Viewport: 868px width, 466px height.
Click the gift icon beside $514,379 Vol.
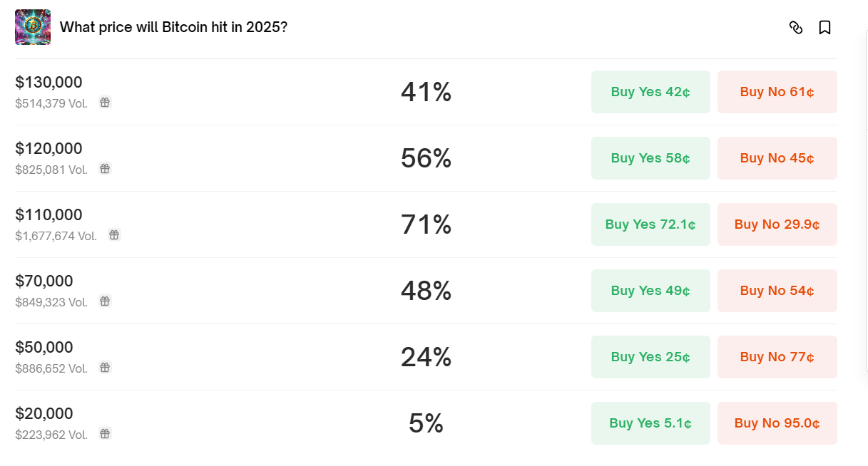tap(105, 103)
